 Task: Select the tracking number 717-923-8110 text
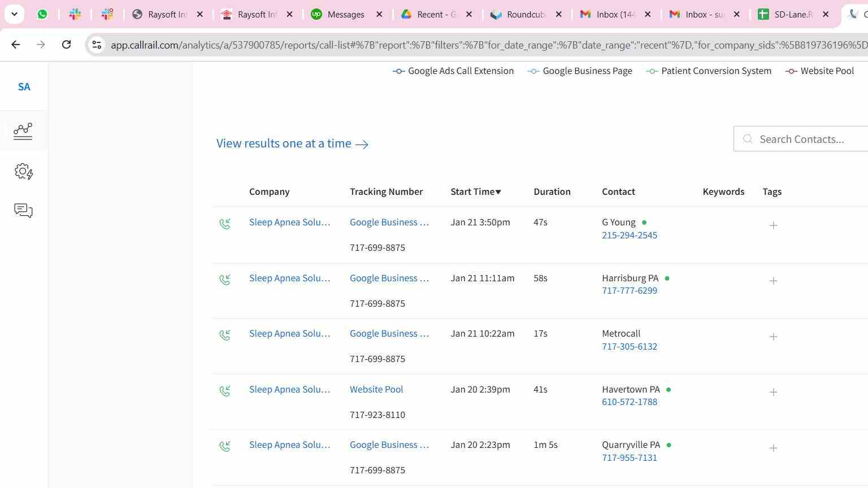coord(377,415)
